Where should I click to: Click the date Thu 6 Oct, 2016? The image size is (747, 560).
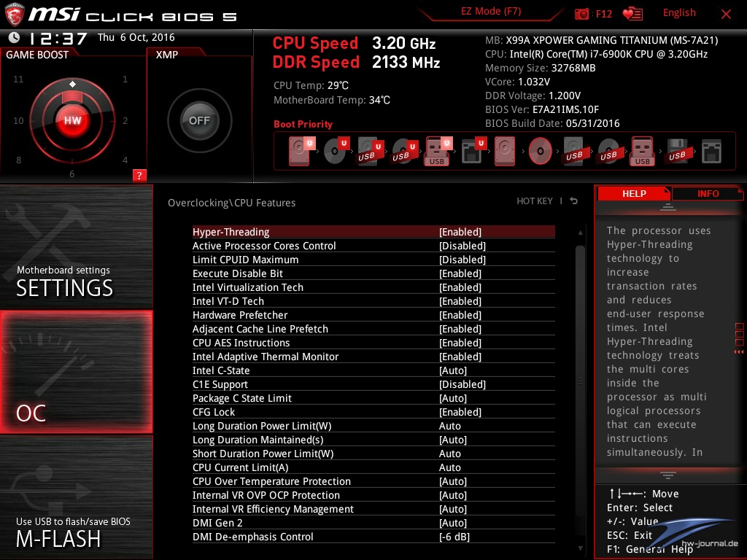click(136, 38)
